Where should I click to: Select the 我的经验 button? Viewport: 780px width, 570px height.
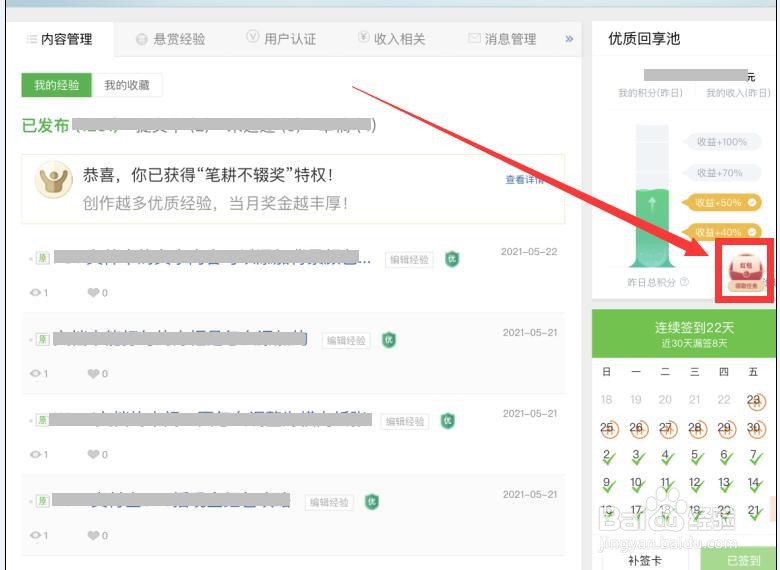[x=57, y=85]
